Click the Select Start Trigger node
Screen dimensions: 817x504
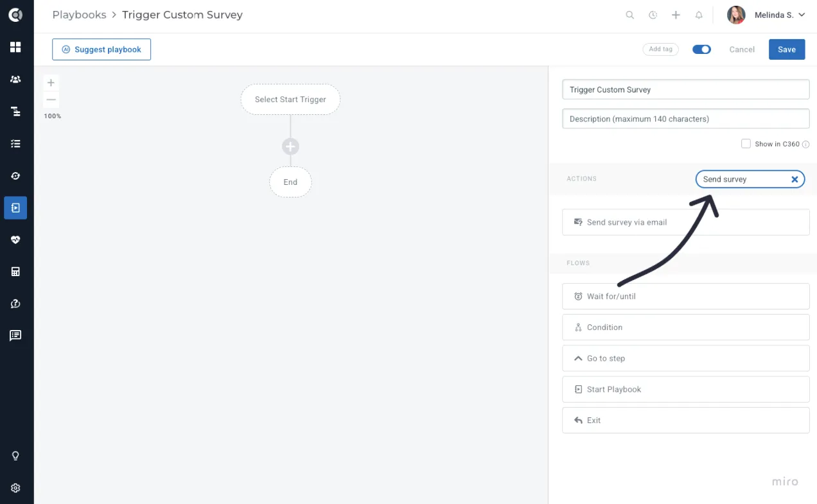(x=290, y=100)
